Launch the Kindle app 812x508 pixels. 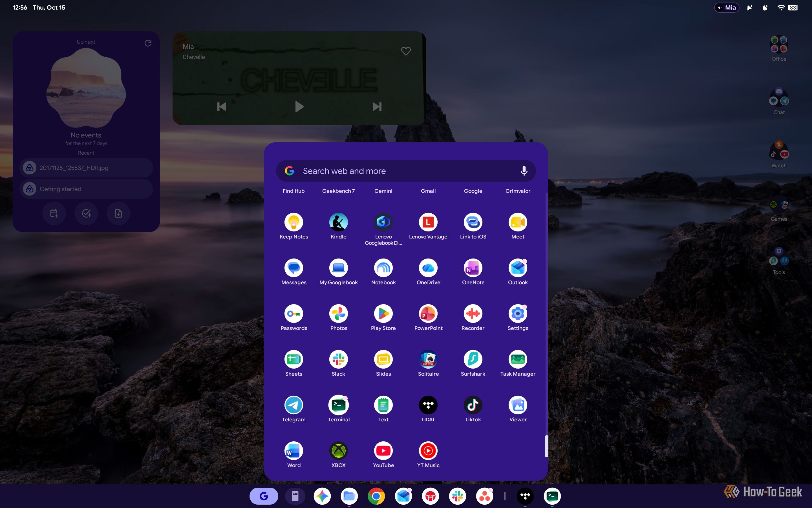338,222
